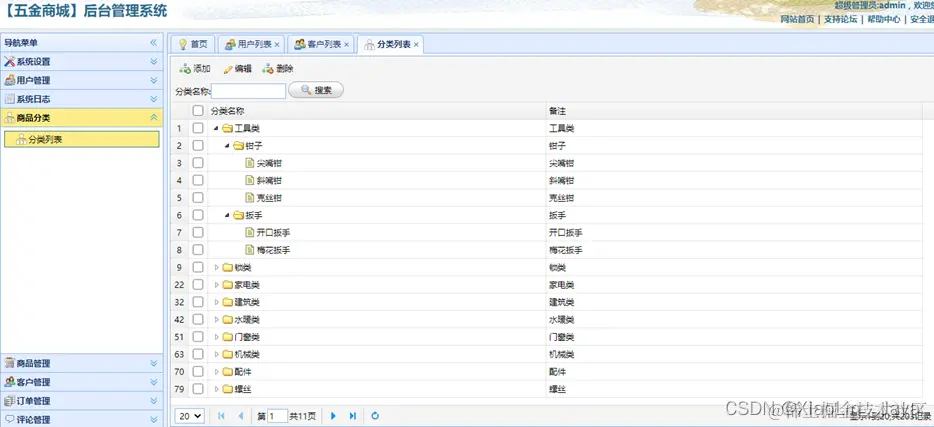Click the folder icon of 配件 row

pos(228,372)
